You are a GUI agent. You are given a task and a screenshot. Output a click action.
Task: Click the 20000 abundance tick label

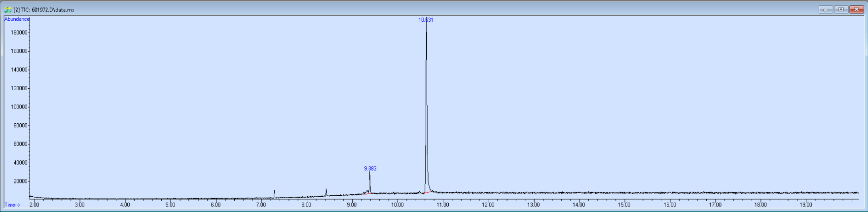coord(20,181)
